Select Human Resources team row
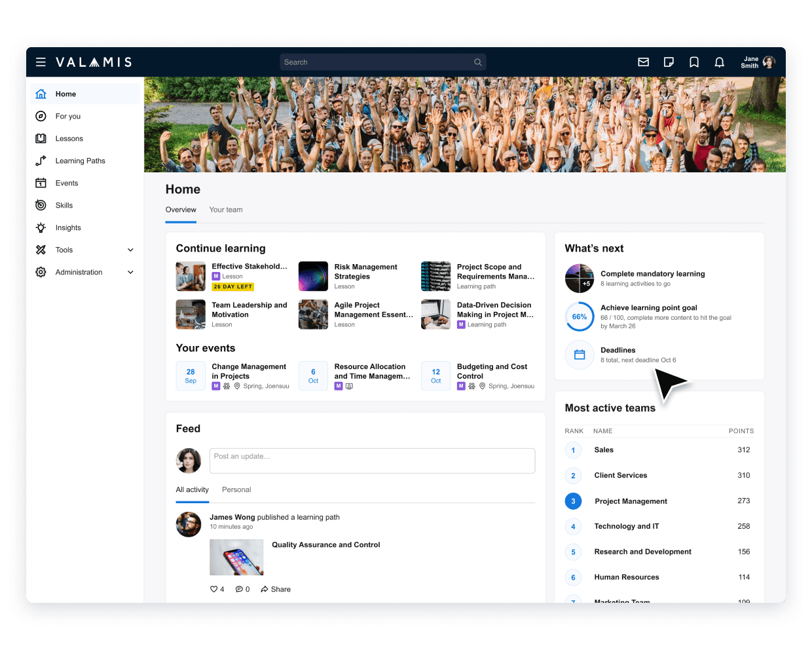The height and width of the screenshot is (650, 812). point(659,577)
